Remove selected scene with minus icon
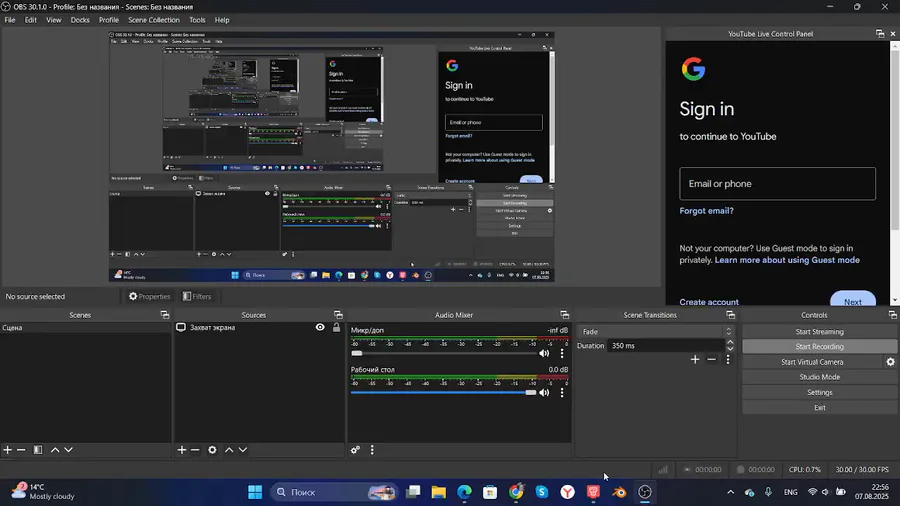 click(21, 450)
